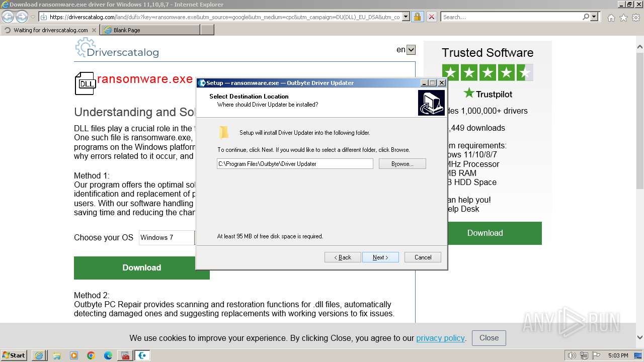The width and height of the screenshot is (644, 362).
Task: Click the installation folder path field
Action: [x=295, y=163]
